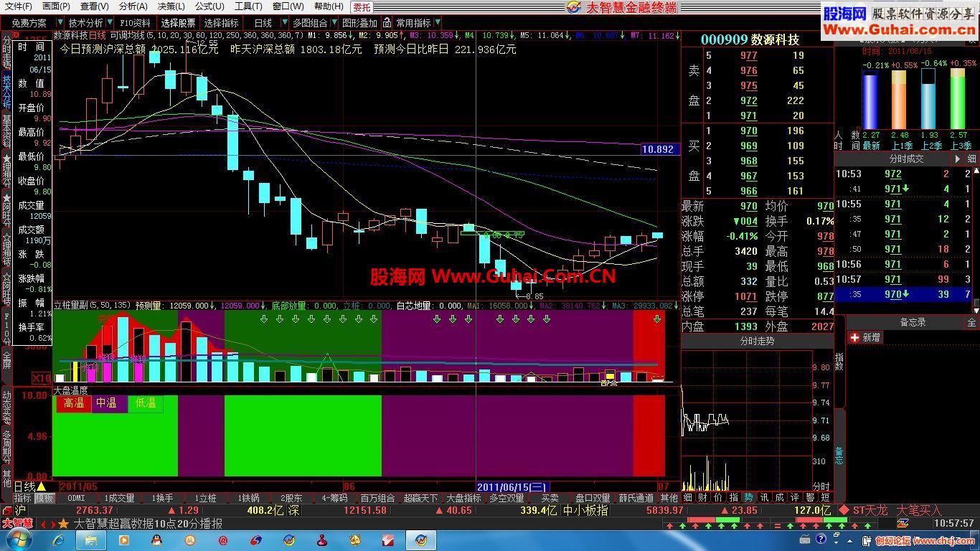
Task: Select the 财 tab in the right panel
Action: [x=702, y=497]
